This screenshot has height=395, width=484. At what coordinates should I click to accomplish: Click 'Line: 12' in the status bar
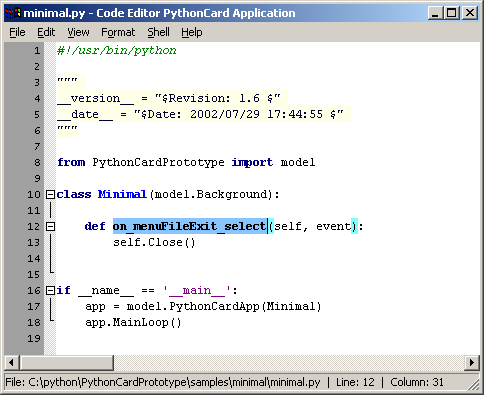point(355,382)
